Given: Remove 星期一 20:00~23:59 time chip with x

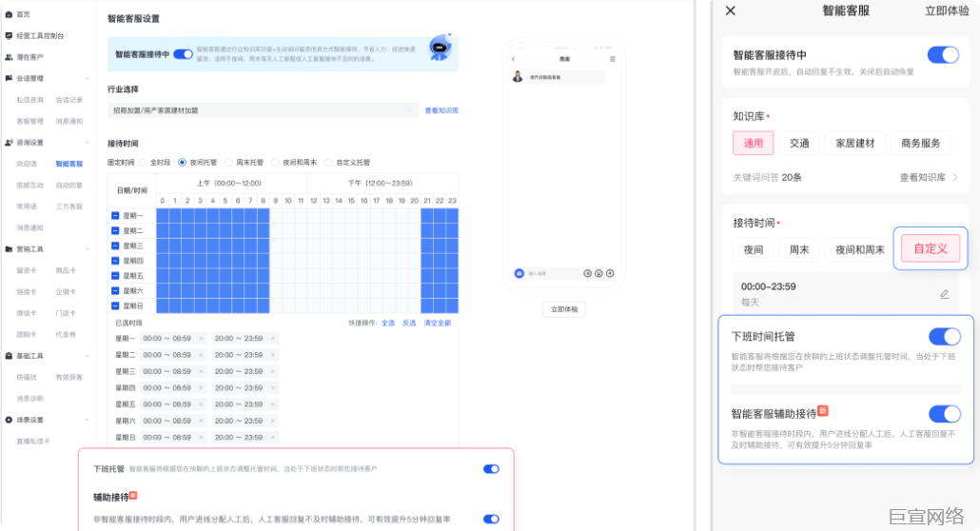Looking at the screenshot, I should coord(272,339).
